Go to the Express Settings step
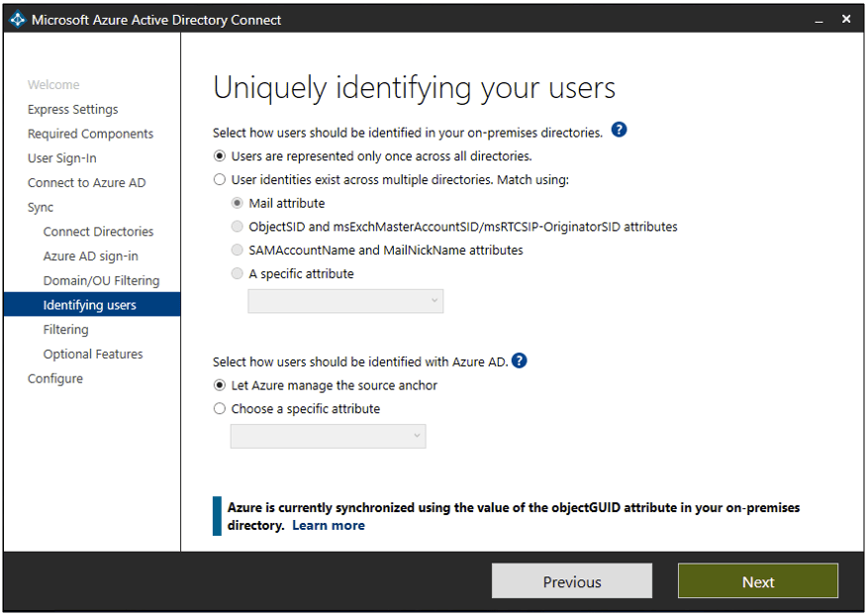Viewport: 868px width, 616px height. [x=72, y=110]
